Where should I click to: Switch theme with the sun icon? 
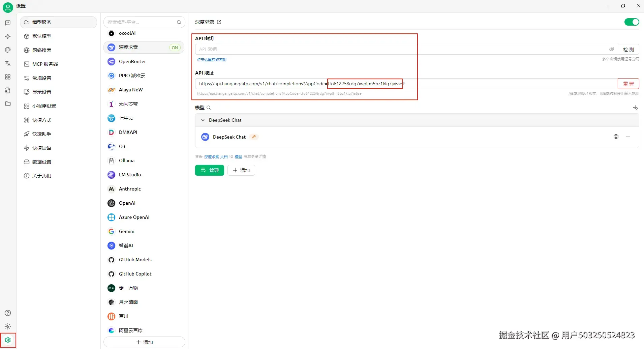coord(8,326)
